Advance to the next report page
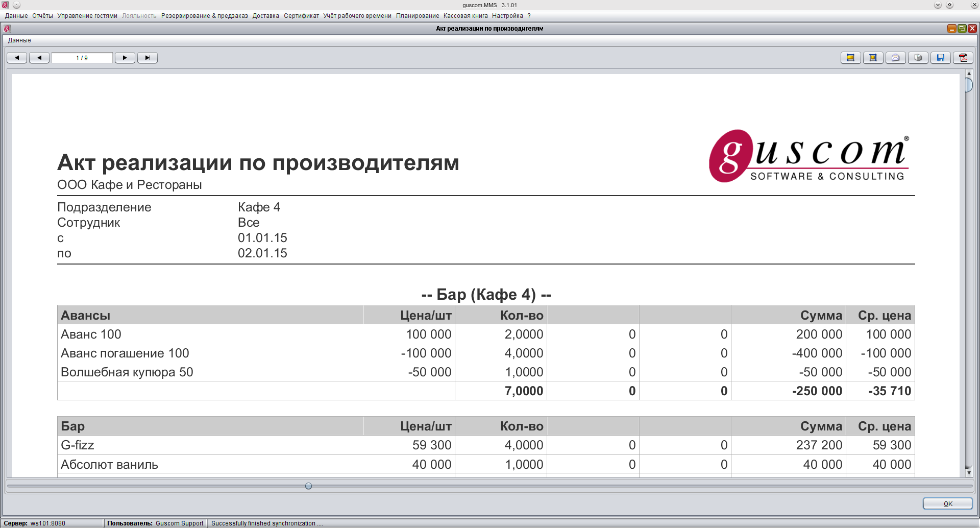 pos(125,58)
